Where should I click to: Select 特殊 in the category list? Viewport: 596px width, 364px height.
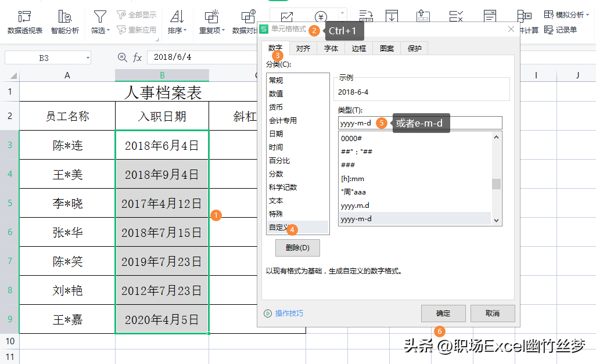[x=297, y=214]
